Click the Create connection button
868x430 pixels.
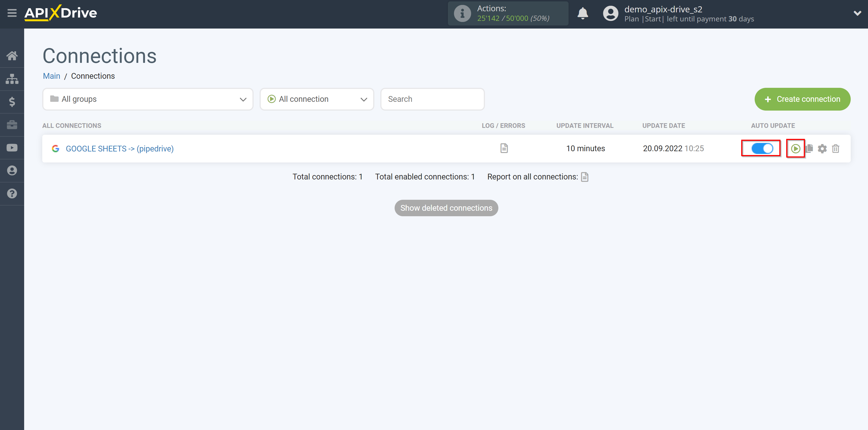pos(802,99)
